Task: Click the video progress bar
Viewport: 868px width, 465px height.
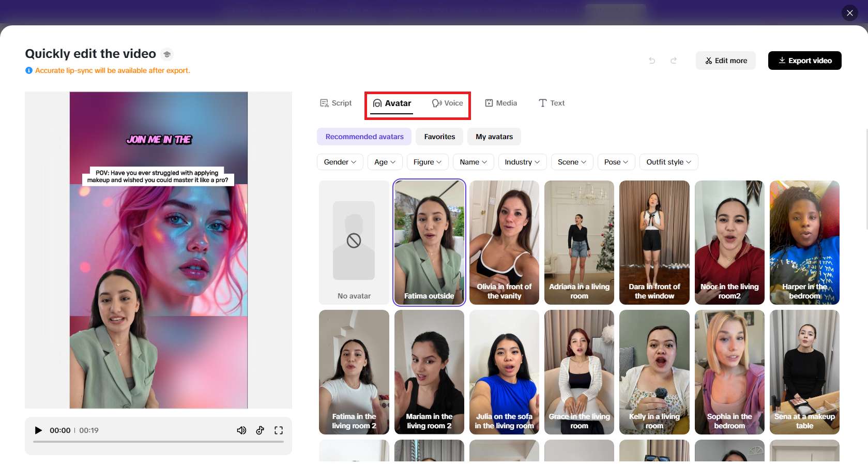Action: coord(158,442)
